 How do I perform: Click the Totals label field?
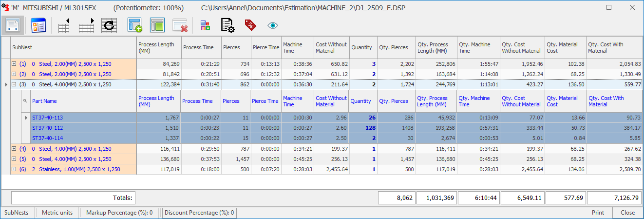[x=73, y=198]
